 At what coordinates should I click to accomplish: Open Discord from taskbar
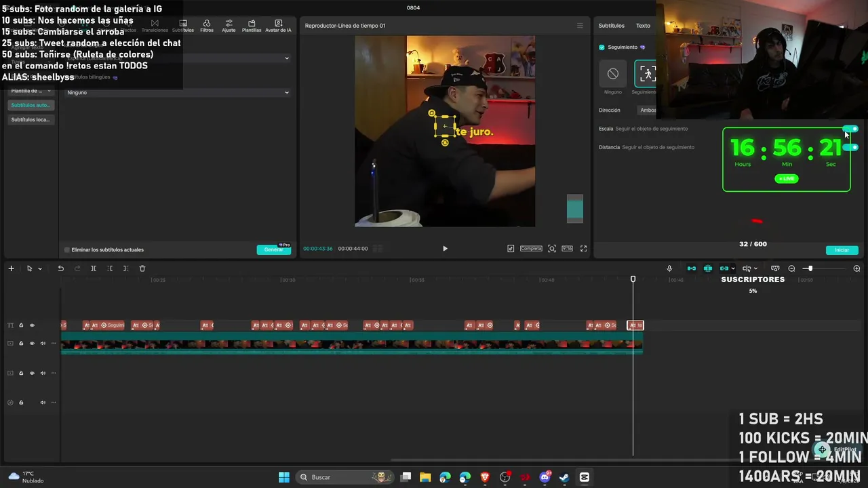(545, 477)
